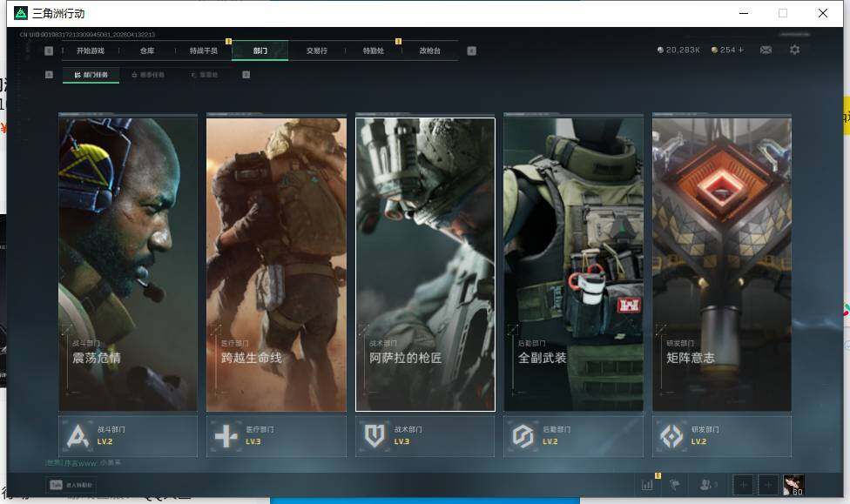Viewport: 850px width, 504px height.
Task: Switch to the 仓库 tab
Action: [x=147, y=50]
